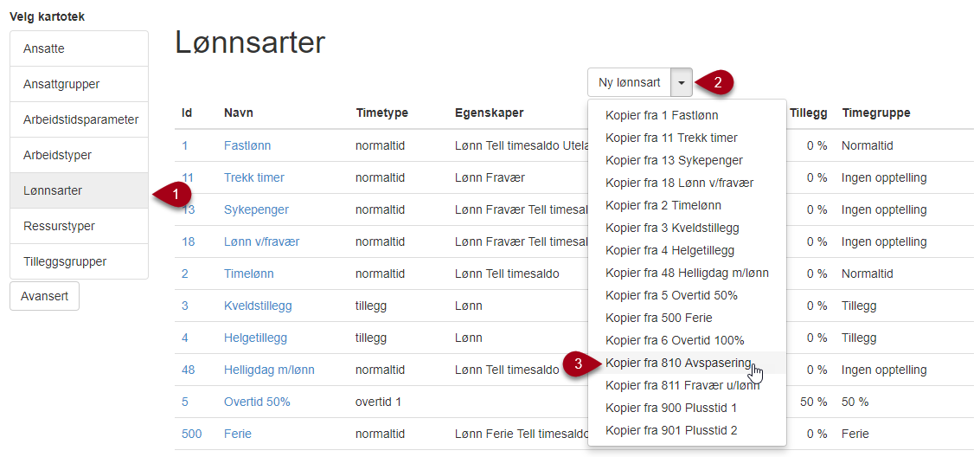Click the Avansert button
The height and width of the screenshot is (457, 980).
tap(44, 296)
